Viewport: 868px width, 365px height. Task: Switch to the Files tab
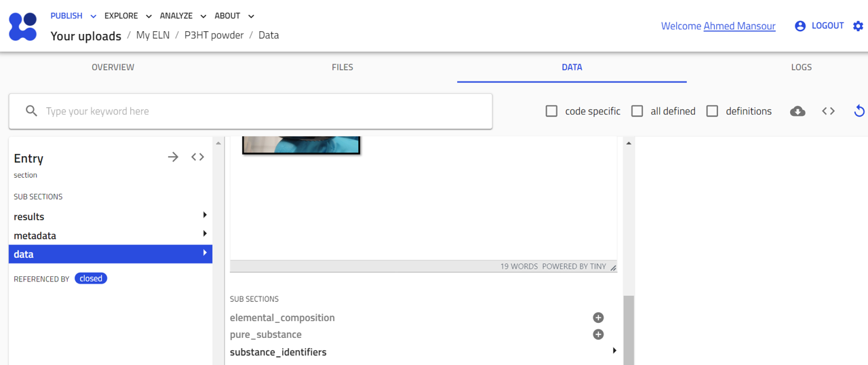(x=342, y=67)
